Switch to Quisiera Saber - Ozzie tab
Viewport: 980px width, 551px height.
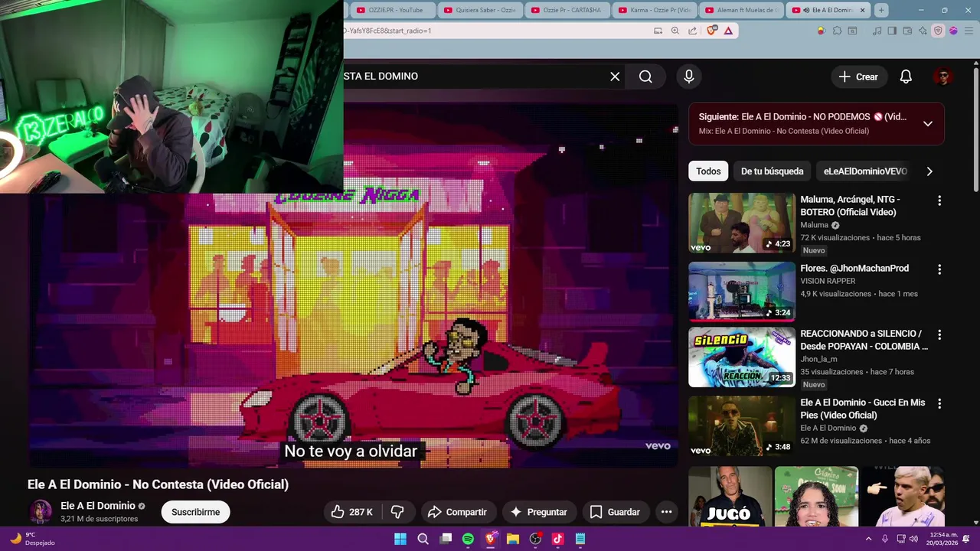click(479, 10)
